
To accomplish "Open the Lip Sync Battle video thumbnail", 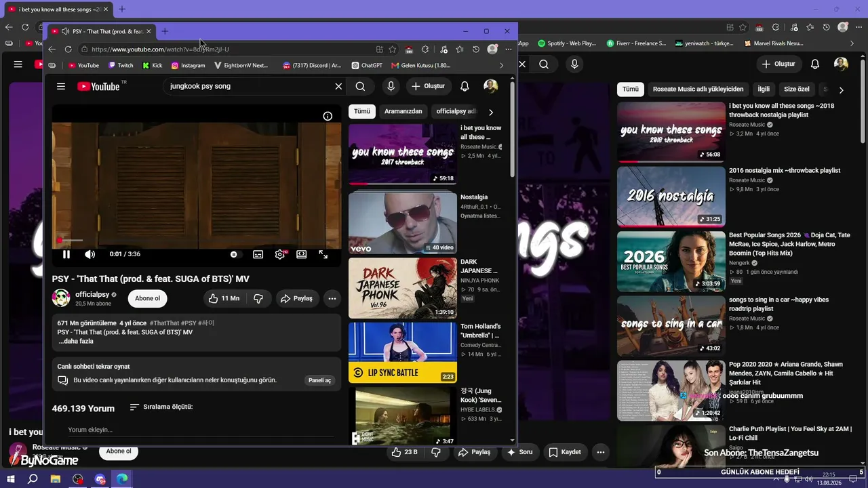I will point(403,352).
